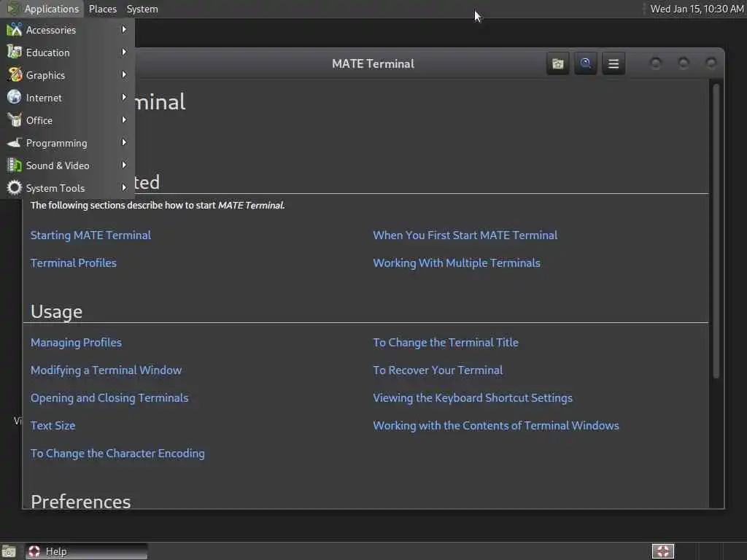The image size is (747, 560).
Task: Open Modifying a Terminal Window link
Action: tap(106, 370)
